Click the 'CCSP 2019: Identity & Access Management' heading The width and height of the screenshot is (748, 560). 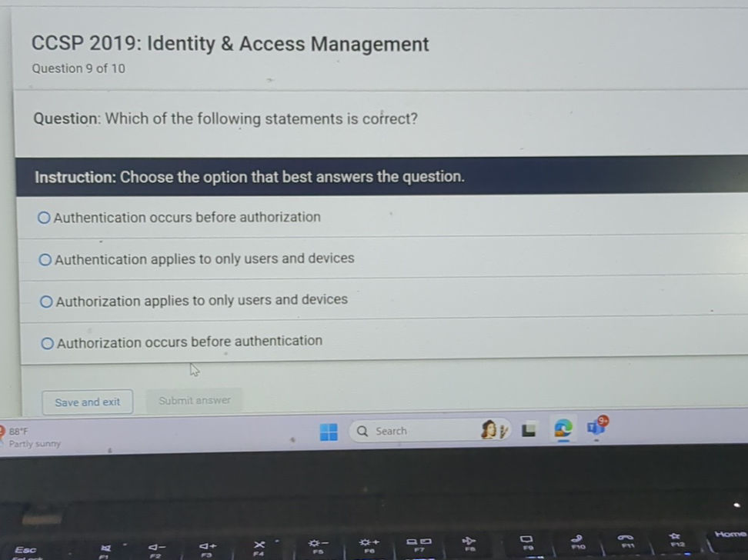click(x=230, y=44)
